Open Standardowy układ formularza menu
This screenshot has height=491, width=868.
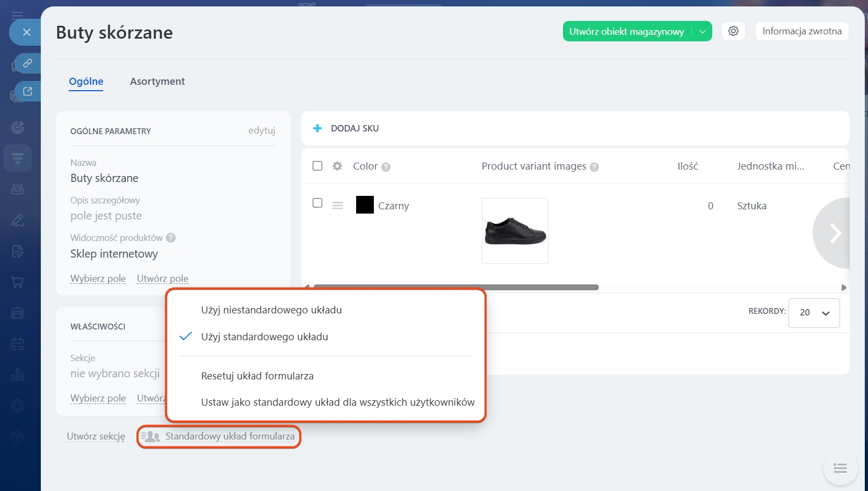[x=229, y=436]
